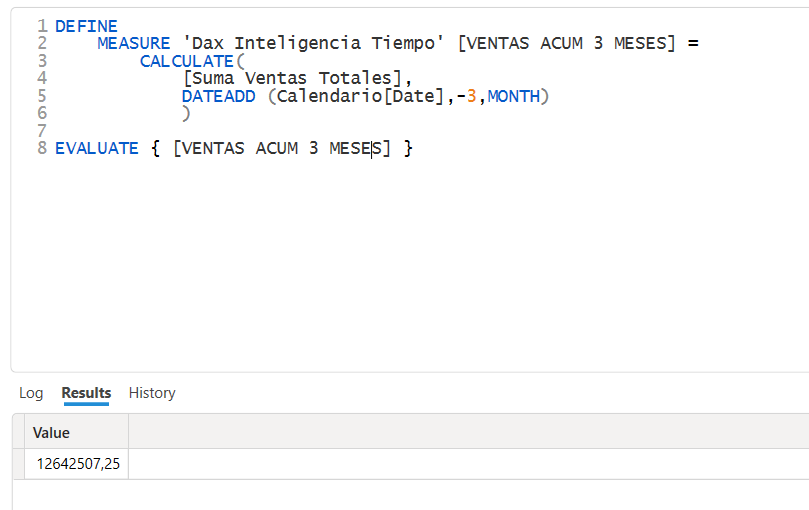Click the MONTH keyword argument

coord(514,97)
